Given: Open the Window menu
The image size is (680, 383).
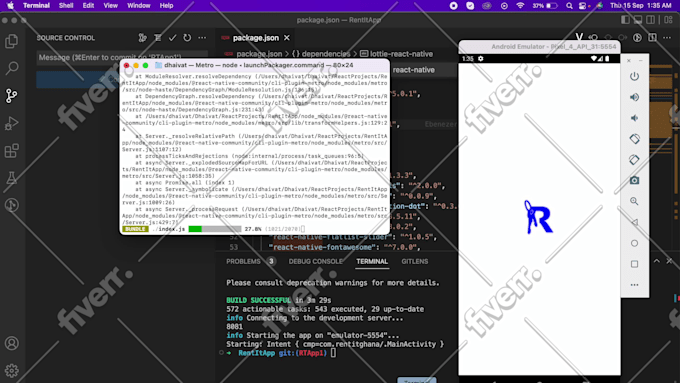Looking at the screenshot, I should (139, 6).
